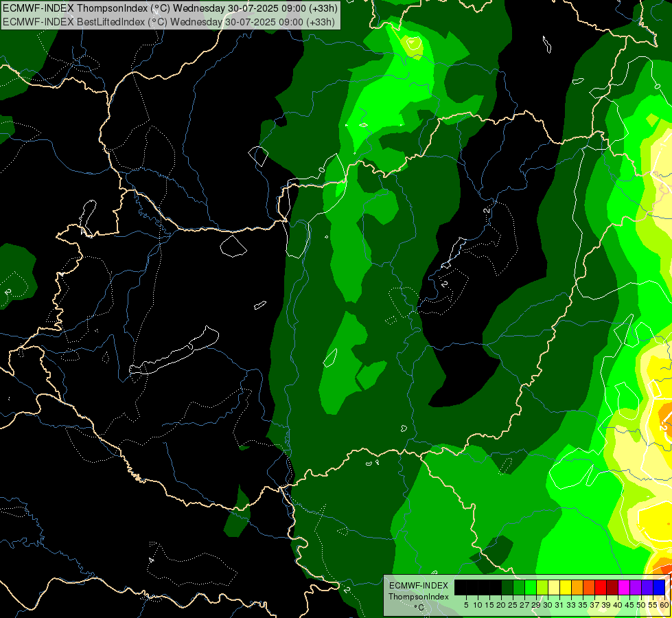Choose the orange 33–35 legend swatch
672x618 pixels.
click(x=577, y=587)
